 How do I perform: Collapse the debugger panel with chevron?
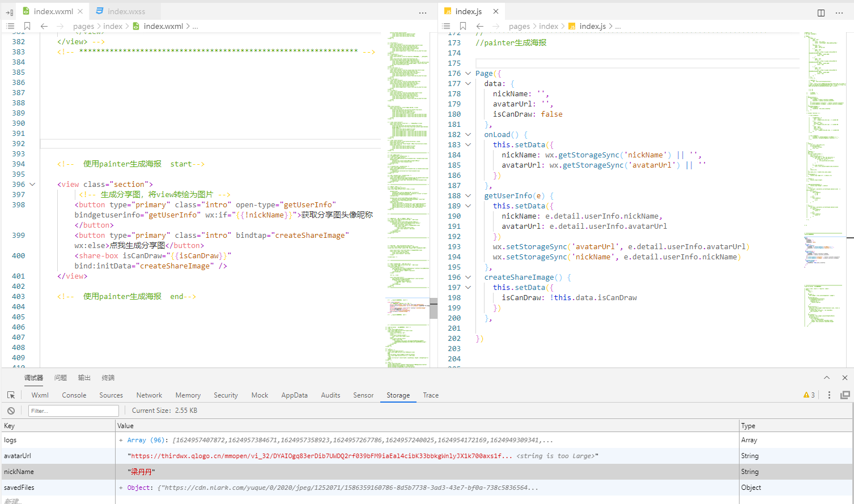(x=827, y=378)
